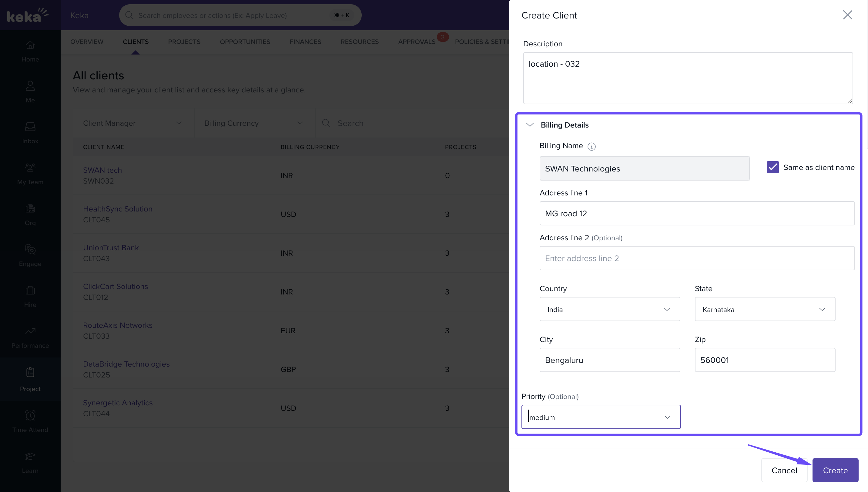This screenshot has width=868, height=492.
Task: Open the Country dropdown showing India
Action: coord(609,309)
